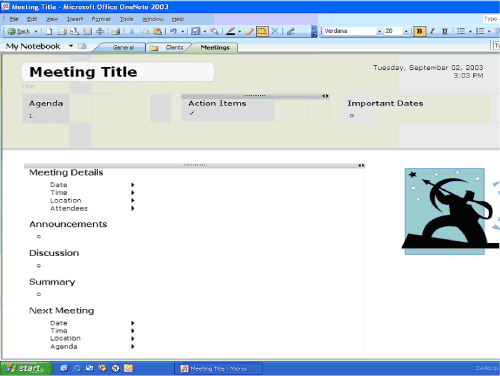Click the Windows Start button

click(26, 368)
